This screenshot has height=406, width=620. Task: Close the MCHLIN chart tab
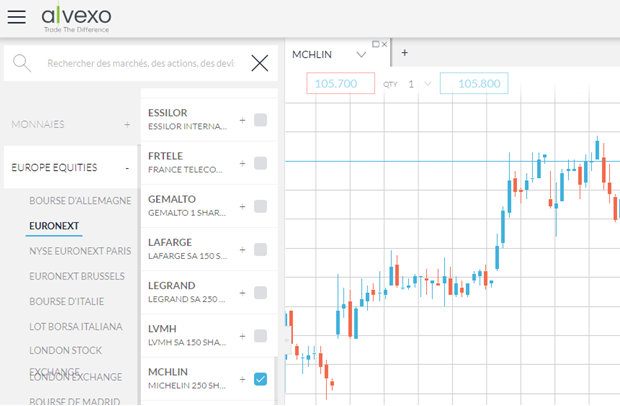click(x=384, y=44)
